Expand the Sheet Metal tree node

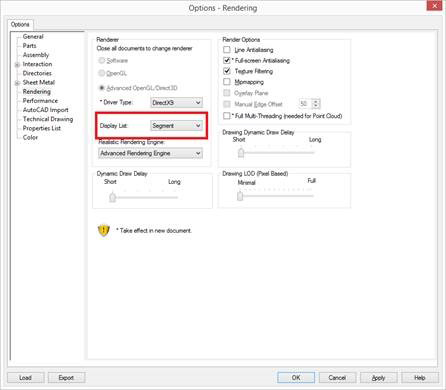(x=17, y=83)
